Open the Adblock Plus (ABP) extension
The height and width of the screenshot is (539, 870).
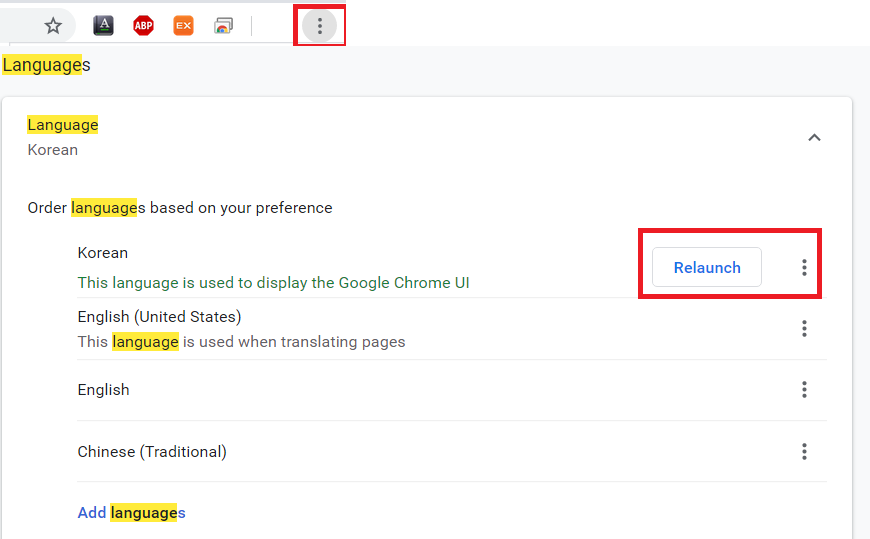(143, 26)
